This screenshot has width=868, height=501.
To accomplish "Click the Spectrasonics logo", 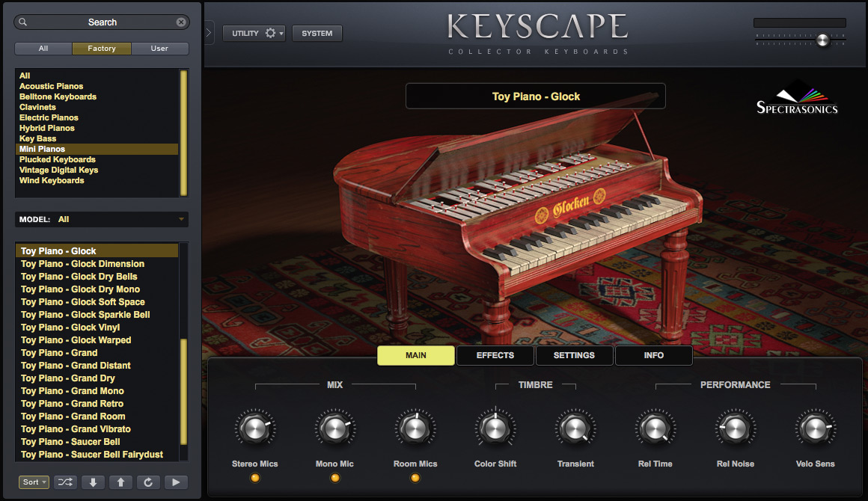I will tap(797, 99).
